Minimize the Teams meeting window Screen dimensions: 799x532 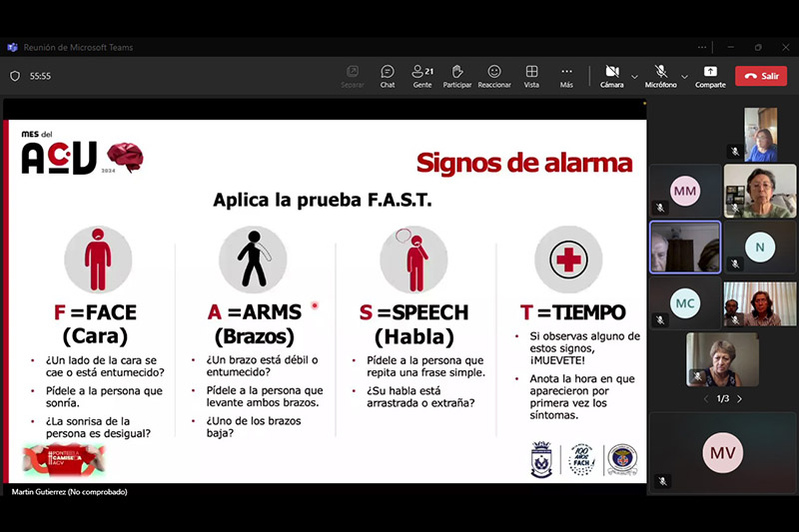[731, 47]
